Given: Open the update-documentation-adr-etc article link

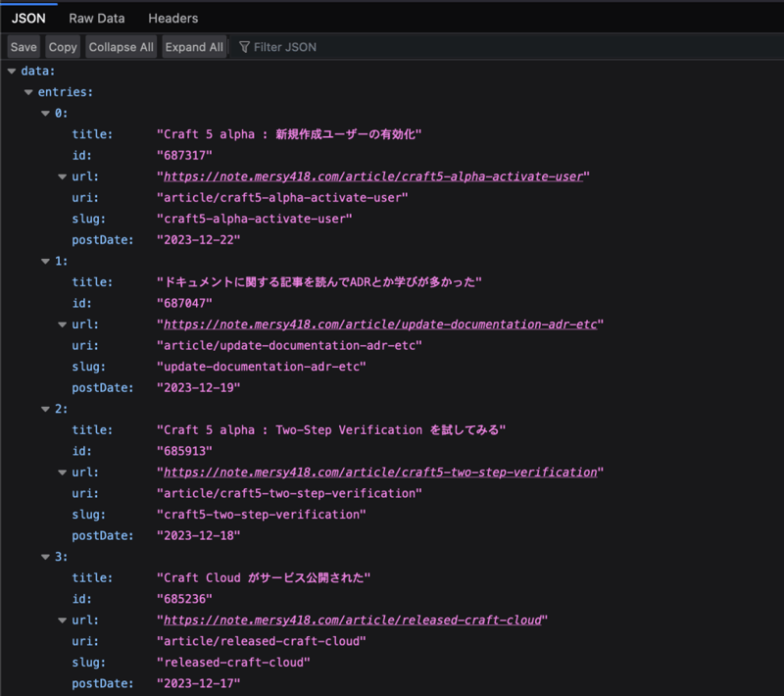Looking at the screenshot, I should click(381, 324).
